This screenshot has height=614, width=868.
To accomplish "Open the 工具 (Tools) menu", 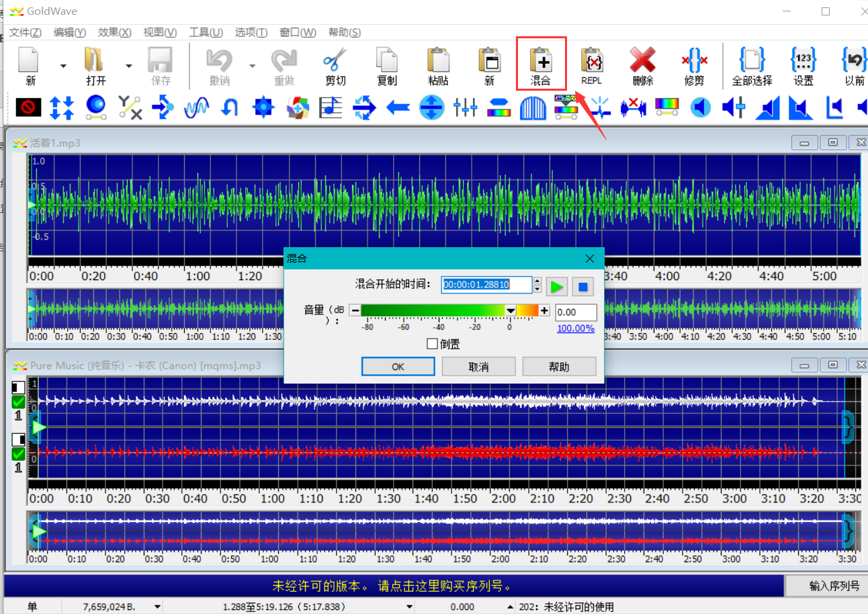I will tap(206, 32).
